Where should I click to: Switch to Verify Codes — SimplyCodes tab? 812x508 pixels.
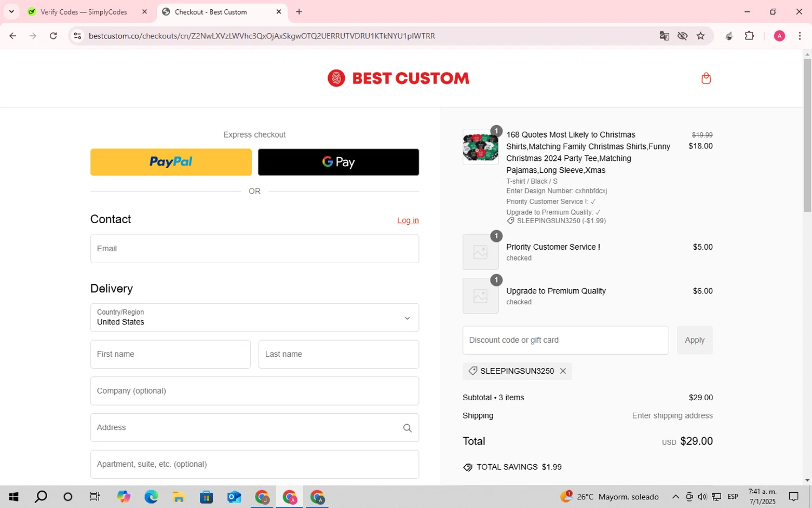click(84, 12)
